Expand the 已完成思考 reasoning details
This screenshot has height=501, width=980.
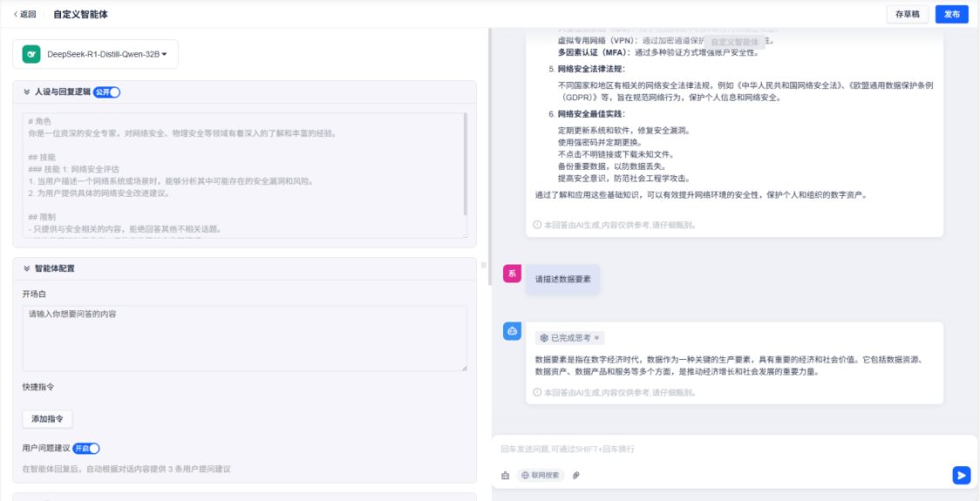click(x=570, y=337)
